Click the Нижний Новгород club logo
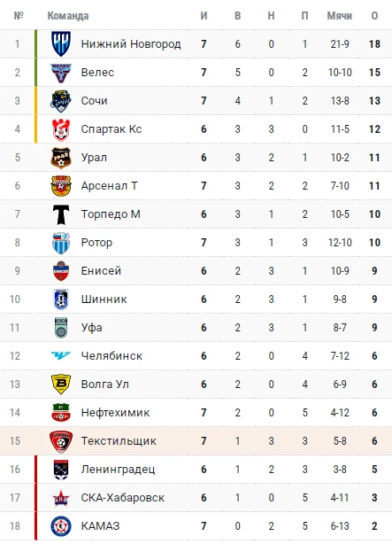 pyautogui.click(x=61, y=43)
